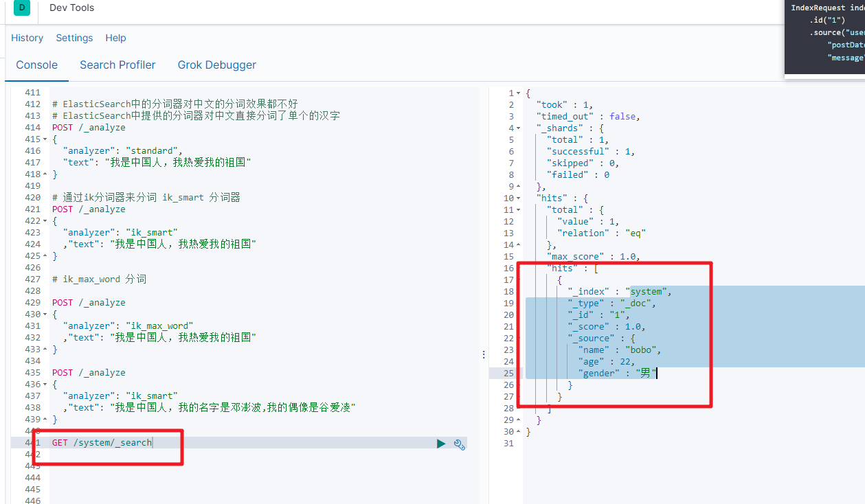Click "timed_out" : false in response
This screenshot has width=865, height=504.
point(588,116)
